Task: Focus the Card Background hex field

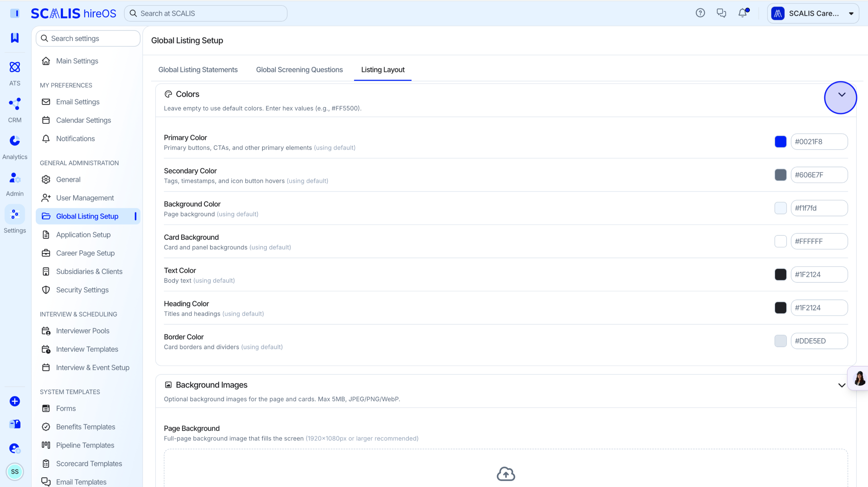Action: [819, 241]
